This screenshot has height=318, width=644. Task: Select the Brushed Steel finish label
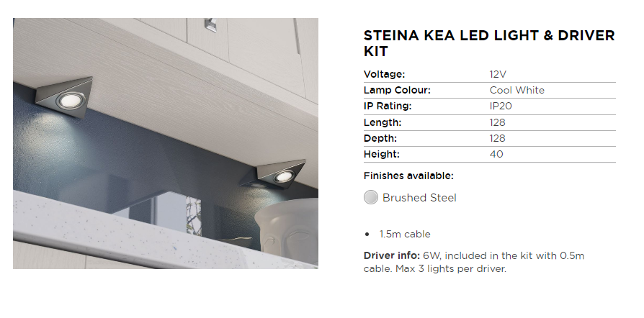(419, 198)
